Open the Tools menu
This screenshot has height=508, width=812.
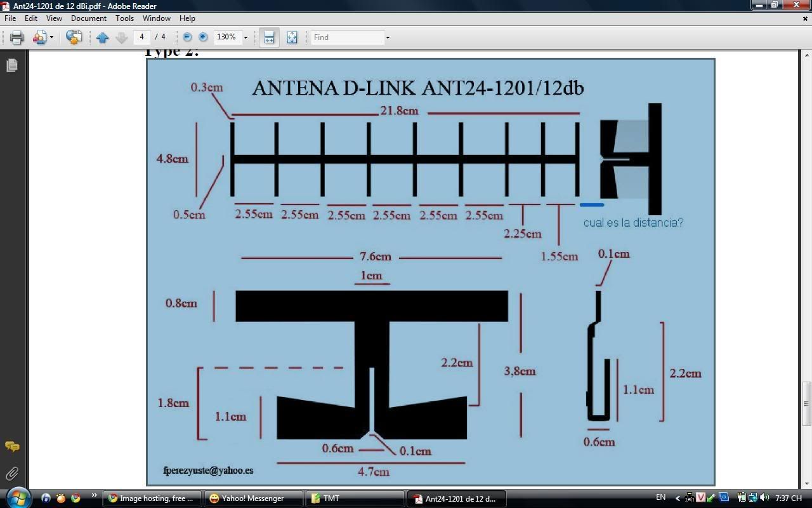click(124, 18)
